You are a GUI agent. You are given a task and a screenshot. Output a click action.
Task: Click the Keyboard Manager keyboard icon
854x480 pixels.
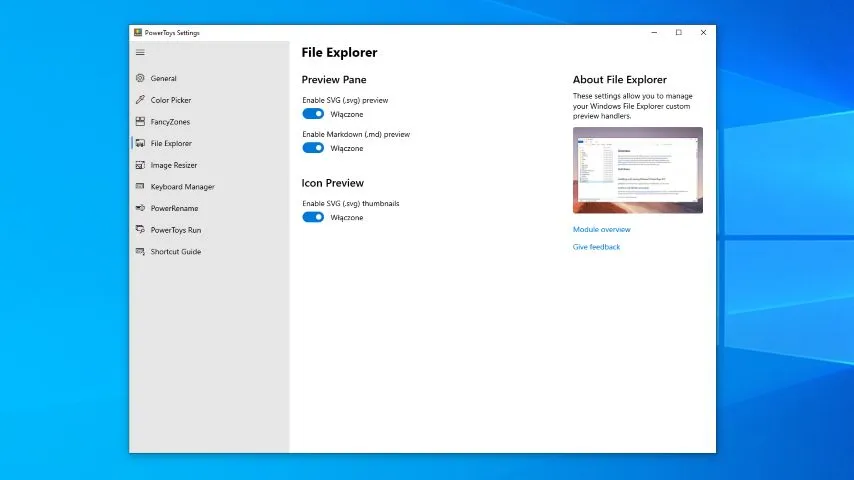point(141,187)
